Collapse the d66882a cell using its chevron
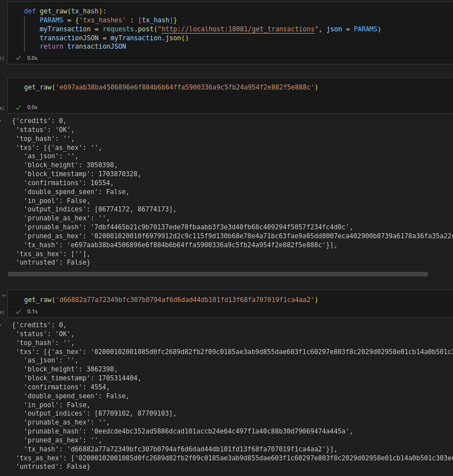 tap(4, 294)
